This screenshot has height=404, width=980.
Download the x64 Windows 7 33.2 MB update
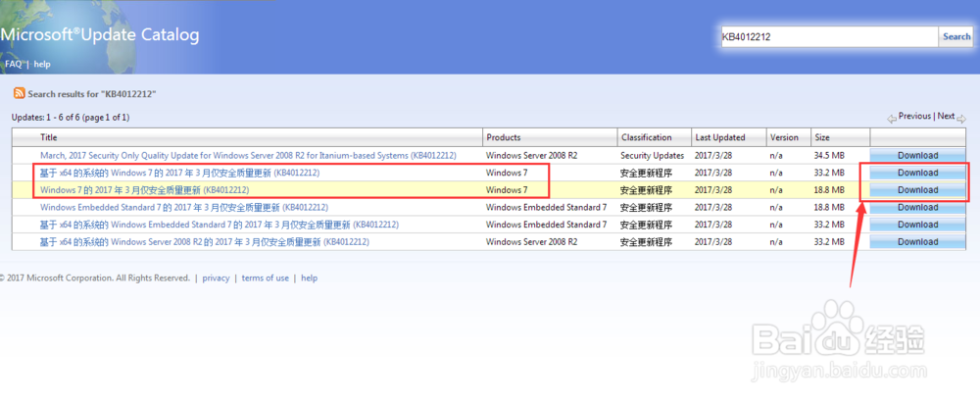917,173
